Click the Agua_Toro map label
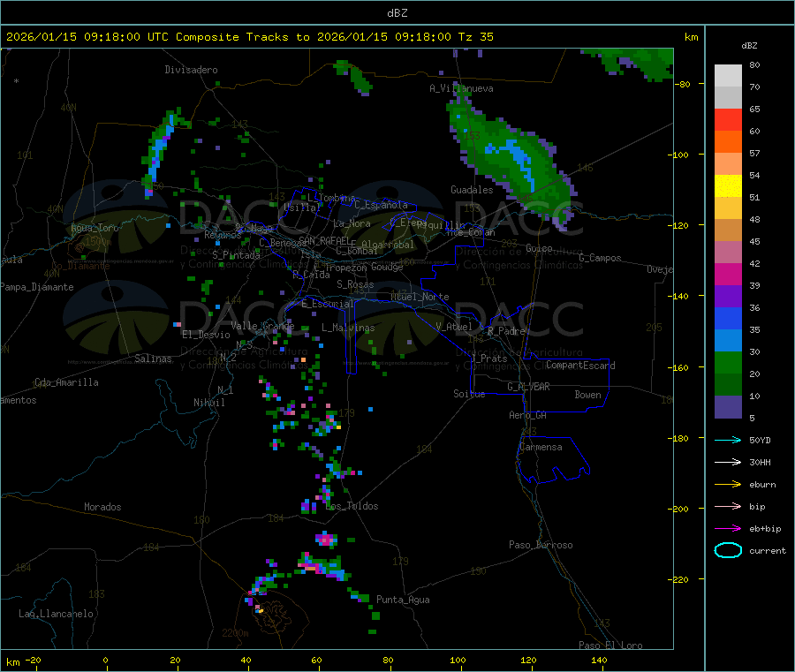This screenshot has height=672, width=795. (95, 228)
